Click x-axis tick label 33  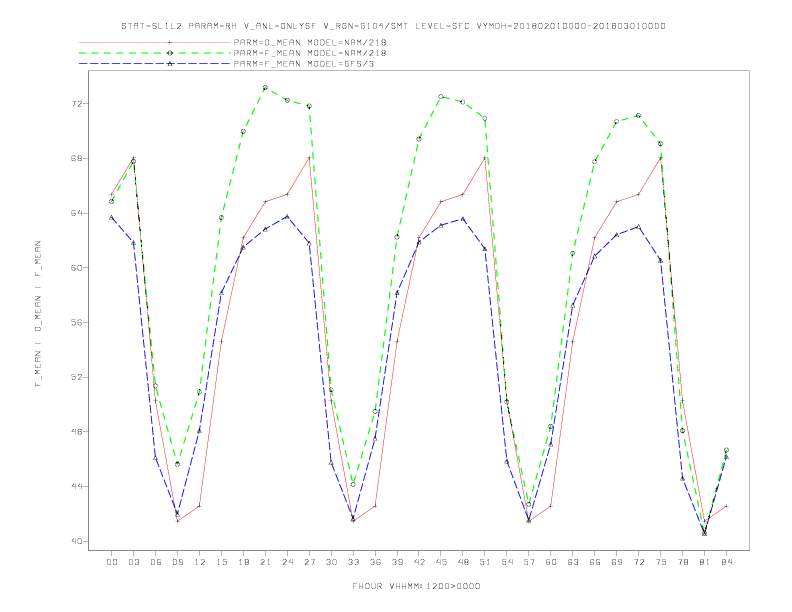pos(353,562)
